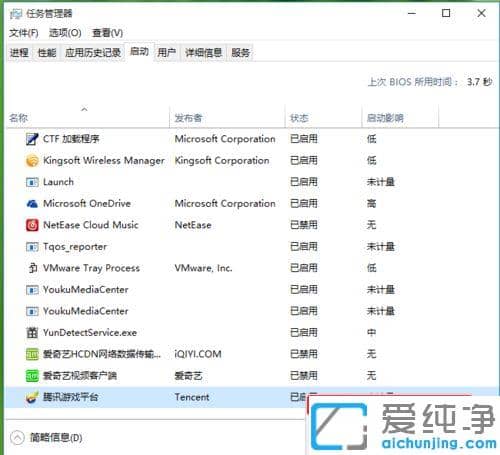The image size is (500, 455).
Task: Click 已禁用 status of NetEase Cloud Music
Action: click(304, 225)
